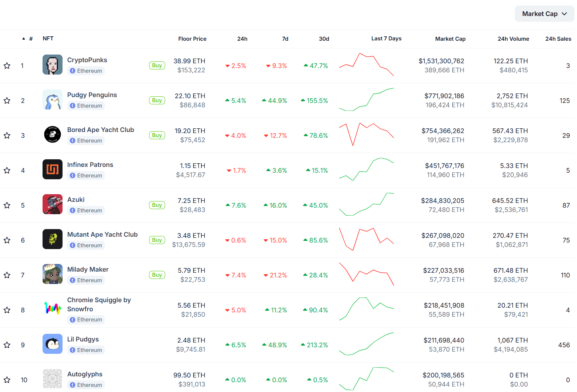577x392 pixels.
Task: Sort by Market Cap column header
Action: click(450, 39)
